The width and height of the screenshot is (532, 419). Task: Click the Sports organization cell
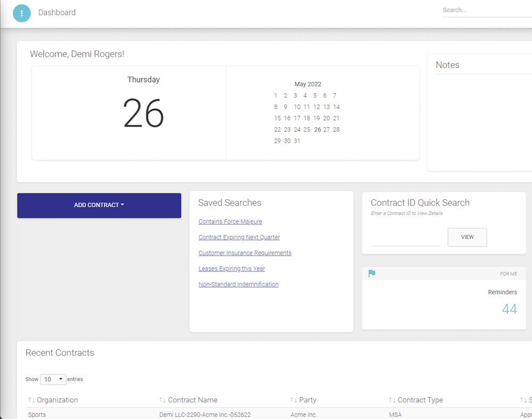coord(37,415)
